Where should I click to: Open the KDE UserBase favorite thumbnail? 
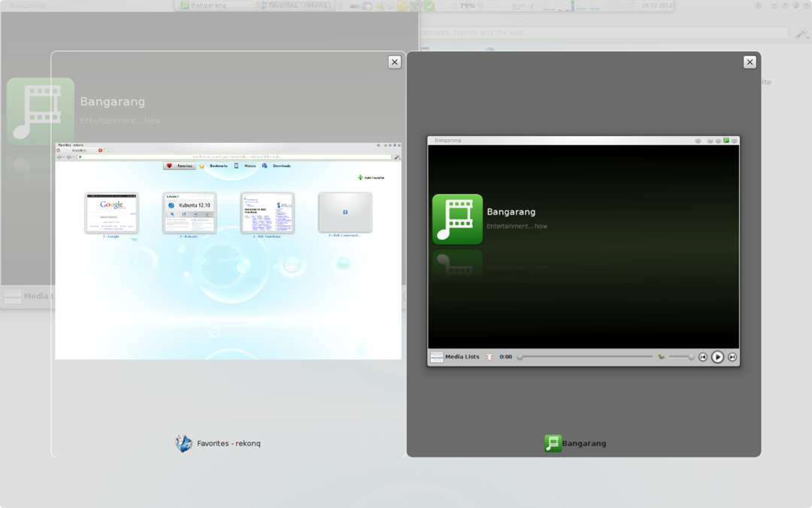267,213
